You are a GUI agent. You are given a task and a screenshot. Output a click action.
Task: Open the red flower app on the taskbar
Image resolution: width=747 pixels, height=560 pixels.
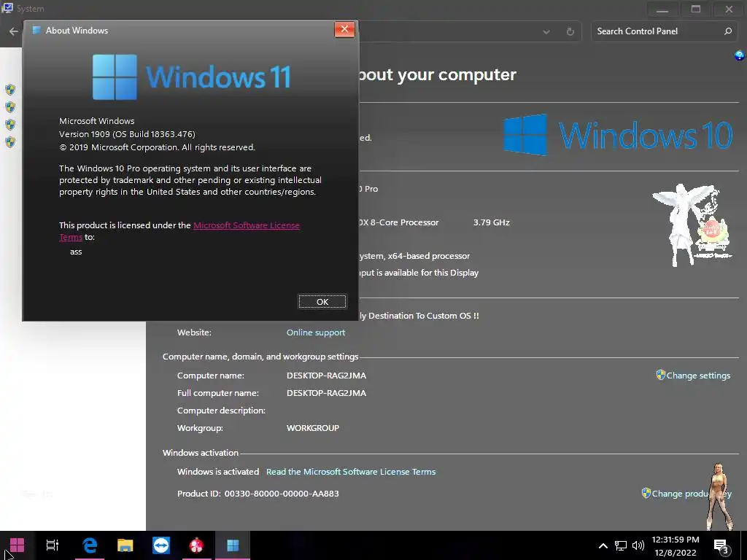tap(196, 545)
